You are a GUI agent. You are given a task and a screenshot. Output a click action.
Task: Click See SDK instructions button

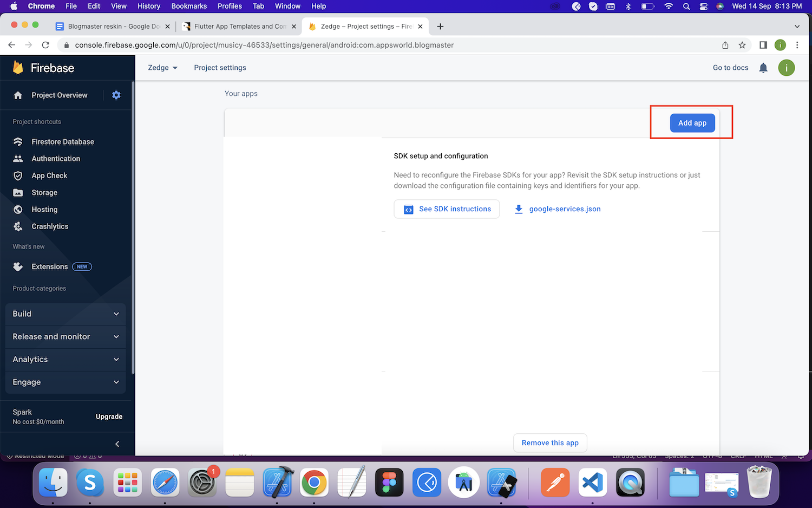point(447,209)
